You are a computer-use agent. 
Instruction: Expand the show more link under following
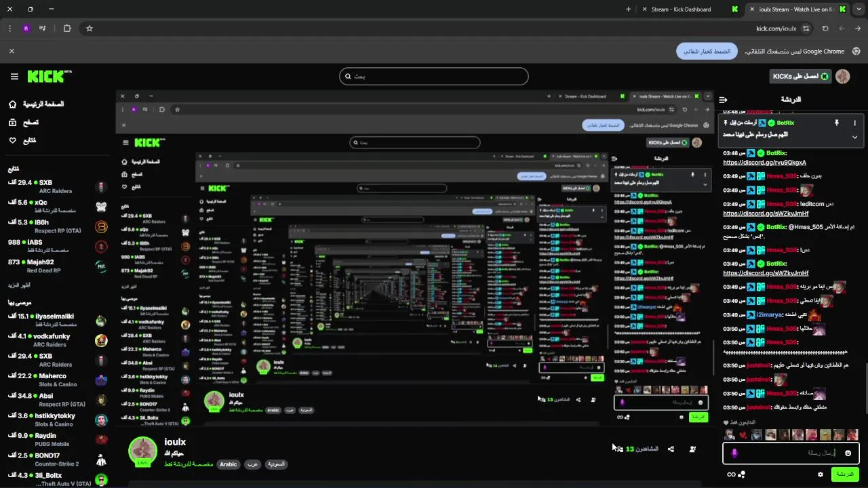(x=20, y=285)
